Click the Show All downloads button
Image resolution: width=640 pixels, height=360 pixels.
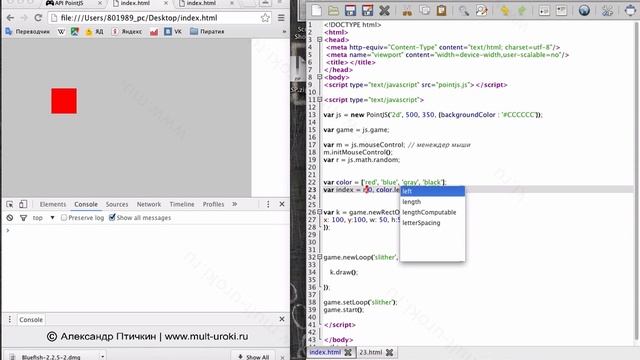[x=253, y=356]
